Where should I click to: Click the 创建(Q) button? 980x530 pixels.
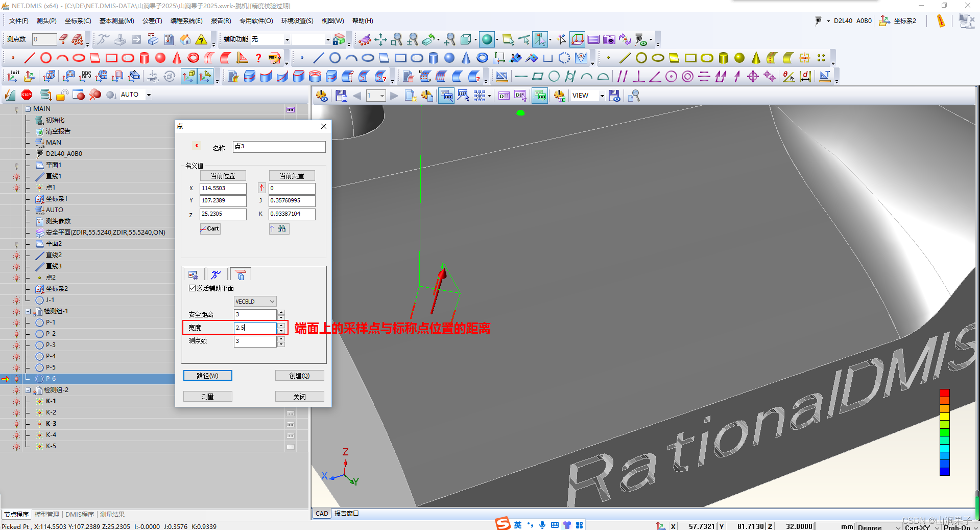[299, 376]
